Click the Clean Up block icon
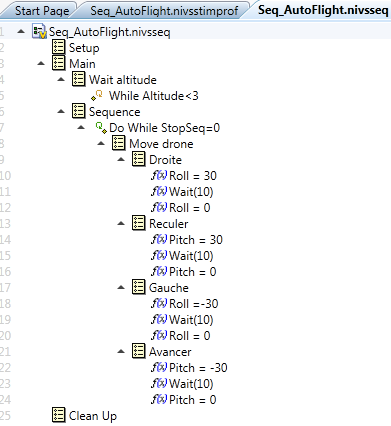The image size is (391, 426). (59, 415)
